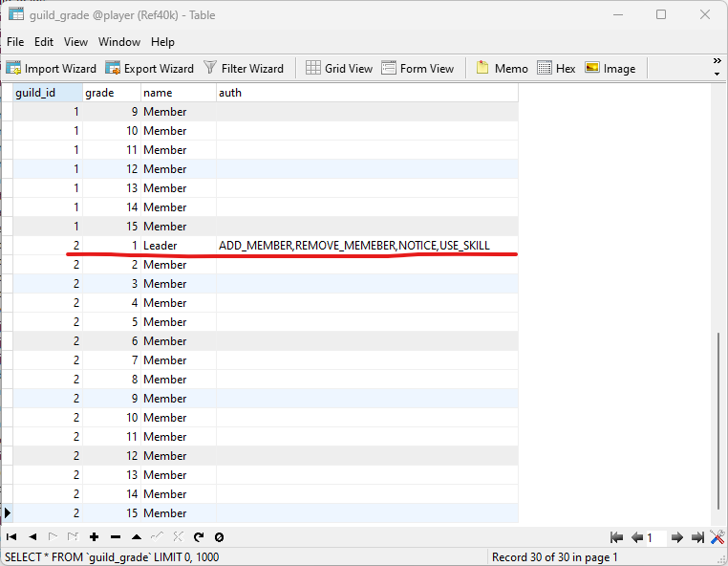Open the Import Wizard
The width and height of the screenshot is (728, 566).
pos(51,68)
